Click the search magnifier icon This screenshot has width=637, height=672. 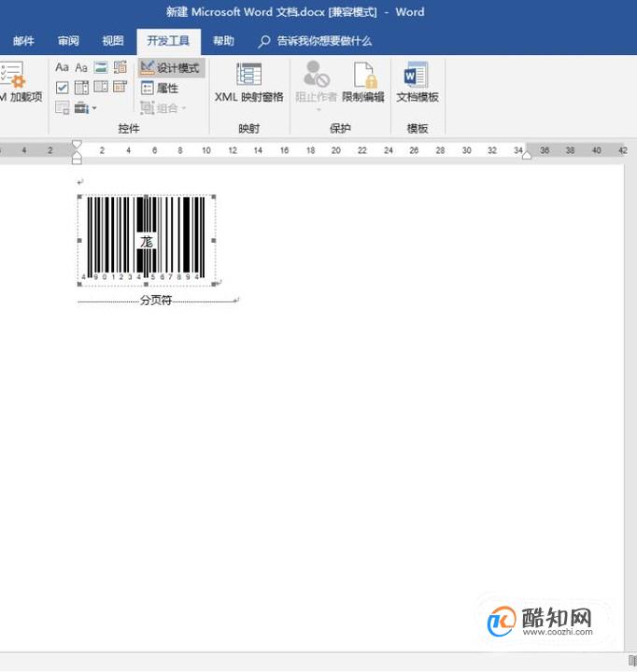264,42
